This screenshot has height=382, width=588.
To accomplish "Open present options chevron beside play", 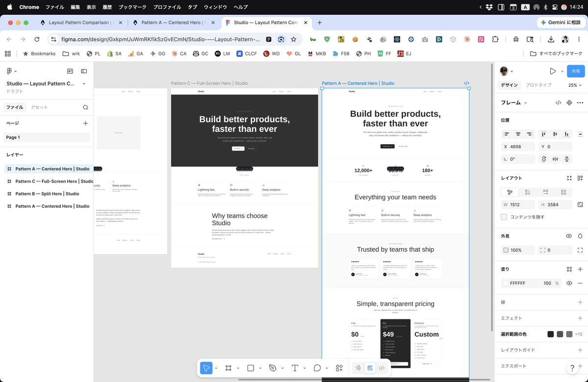I will [562, 71].
